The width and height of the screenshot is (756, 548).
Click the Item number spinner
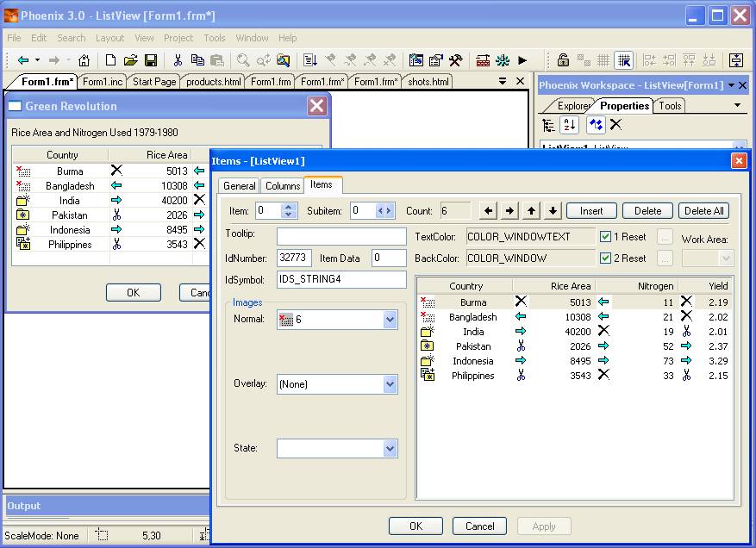click(x=288, y=210)
